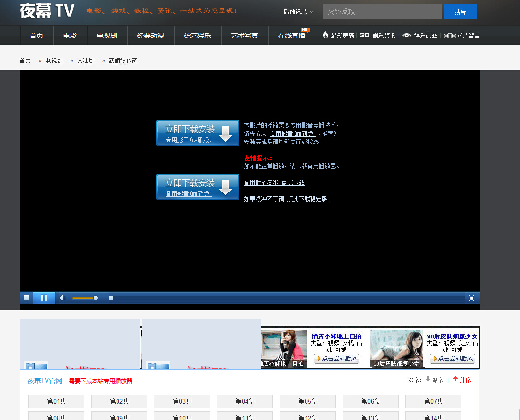Mute the player volume speaker icon
This screenshot has width=520, height=420.
click(x=62, y=298)
